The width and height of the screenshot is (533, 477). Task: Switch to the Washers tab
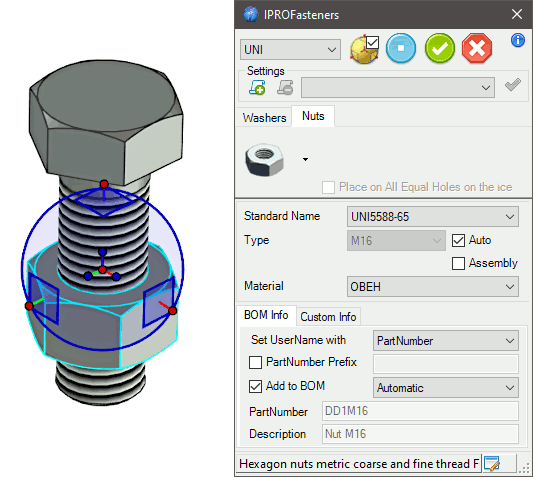click(264, 118)
